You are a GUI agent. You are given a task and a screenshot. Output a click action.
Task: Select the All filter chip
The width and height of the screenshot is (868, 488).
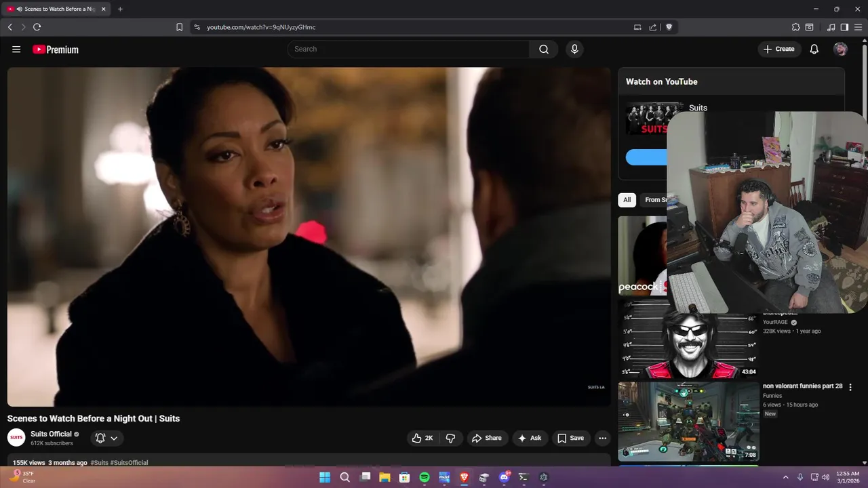[627, 200]
